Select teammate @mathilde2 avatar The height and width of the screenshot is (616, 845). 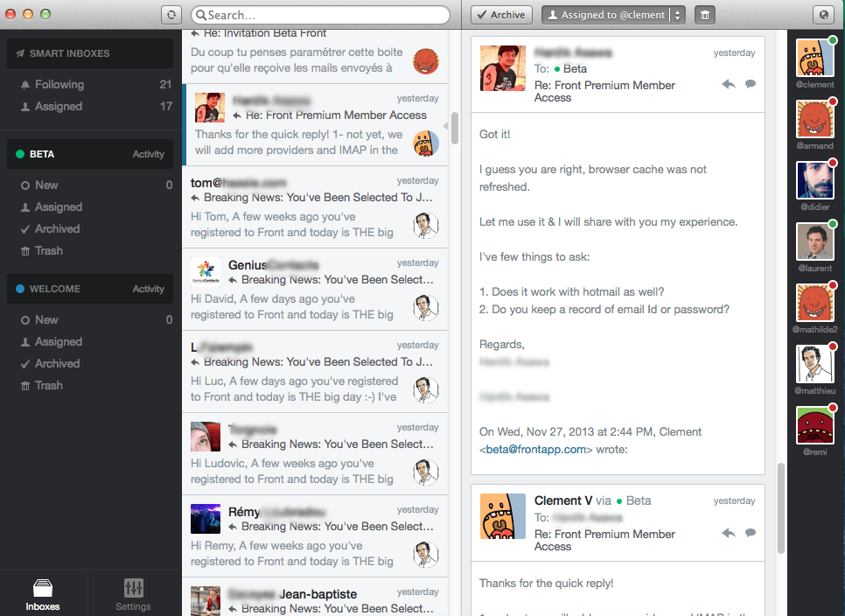point(815,303)
